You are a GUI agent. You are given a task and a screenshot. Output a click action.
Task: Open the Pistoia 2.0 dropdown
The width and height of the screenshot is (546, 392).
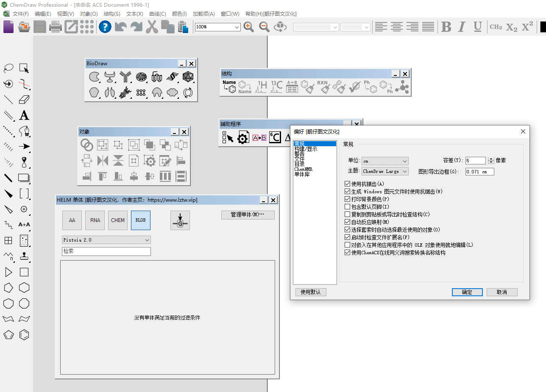click(106, 240)
